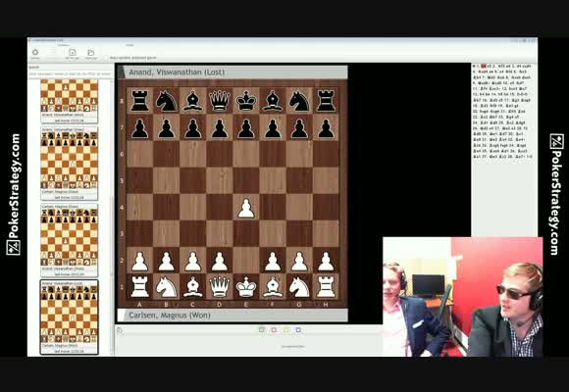Select the black king on e8
Image resolution: width=569 pixels, height=392 pixels.
coord(246,101)
